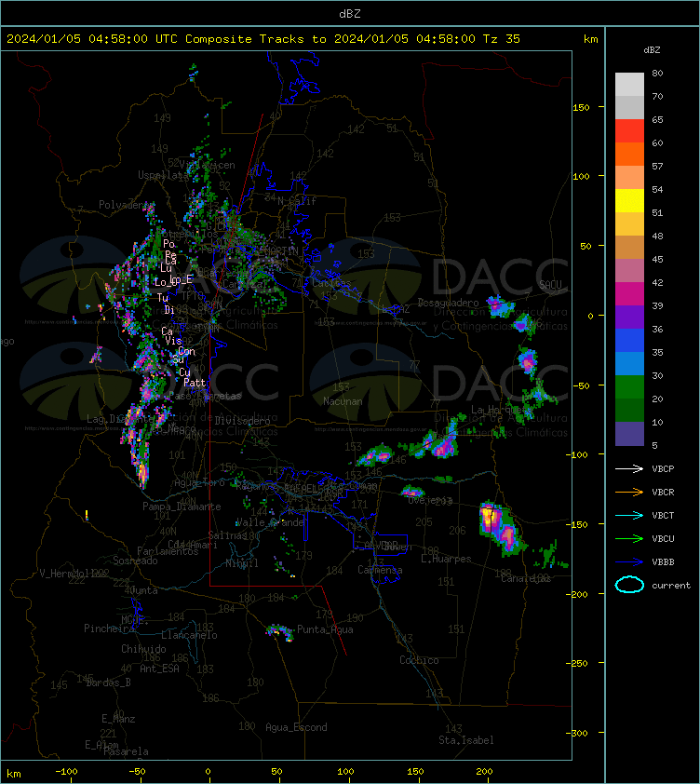
Task: Pick the light orange 57-54 dBZ swatch
Action: (x=629, y=178)
